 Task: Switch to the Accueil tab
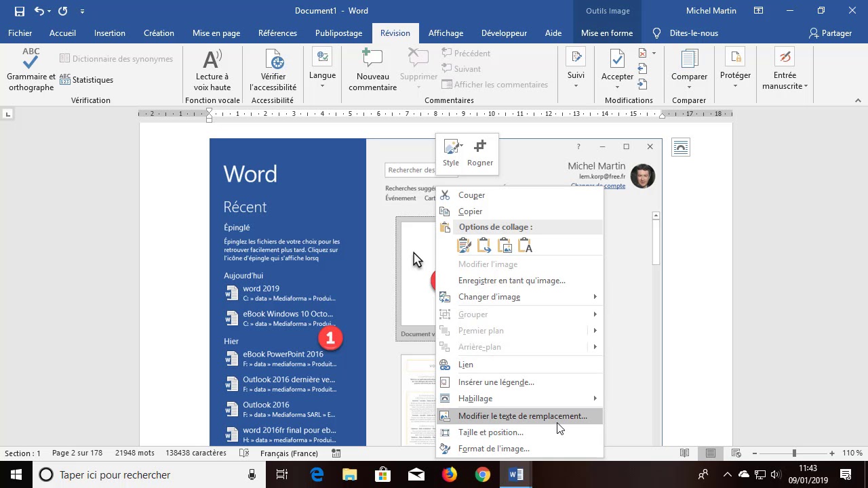(62, 33)
